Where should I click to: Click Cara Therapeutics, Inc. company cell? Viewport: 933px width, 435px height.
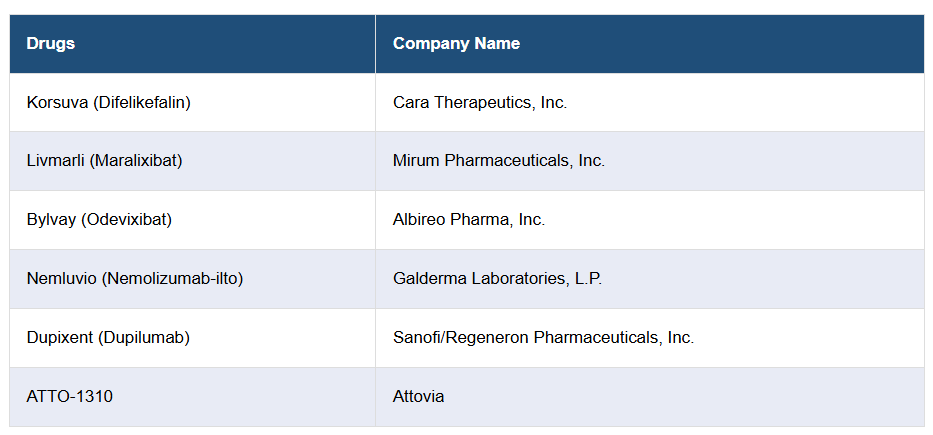pyautogui.click(x=480, y=102)
